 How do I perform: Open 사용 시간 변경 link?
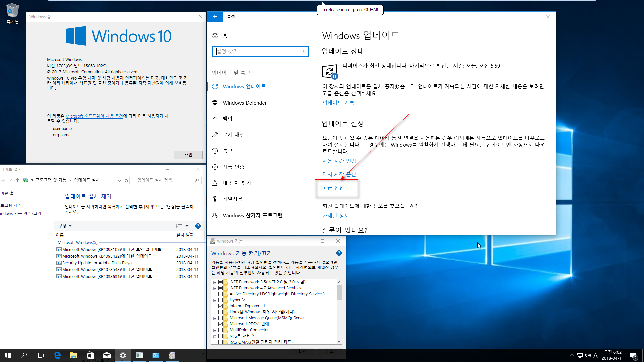(x=339, y=161)
